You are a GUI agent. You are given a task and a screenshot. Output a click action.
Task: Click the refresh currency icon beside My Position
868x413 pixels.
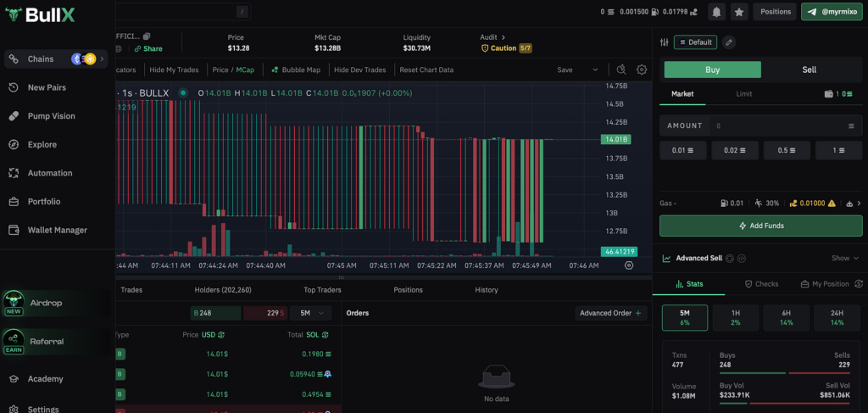[x=859, y=283]
